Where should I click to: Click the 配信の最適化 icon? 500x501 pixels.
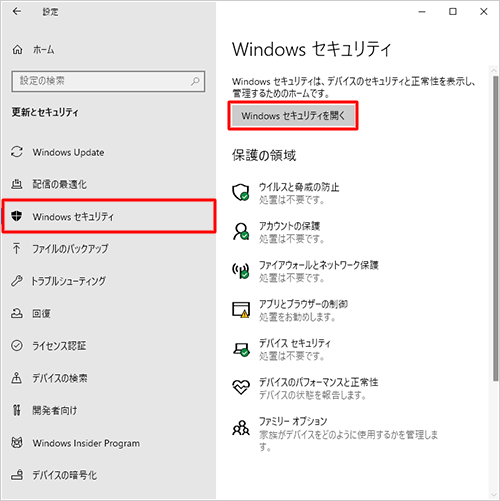click(x=17, y=184)
